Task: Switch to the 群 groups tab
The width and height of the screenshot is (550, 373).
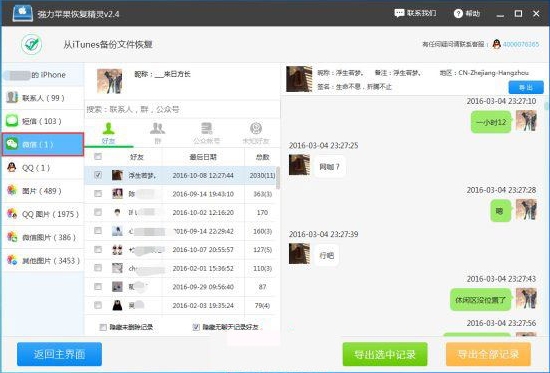Action: [x=157, y=134]
